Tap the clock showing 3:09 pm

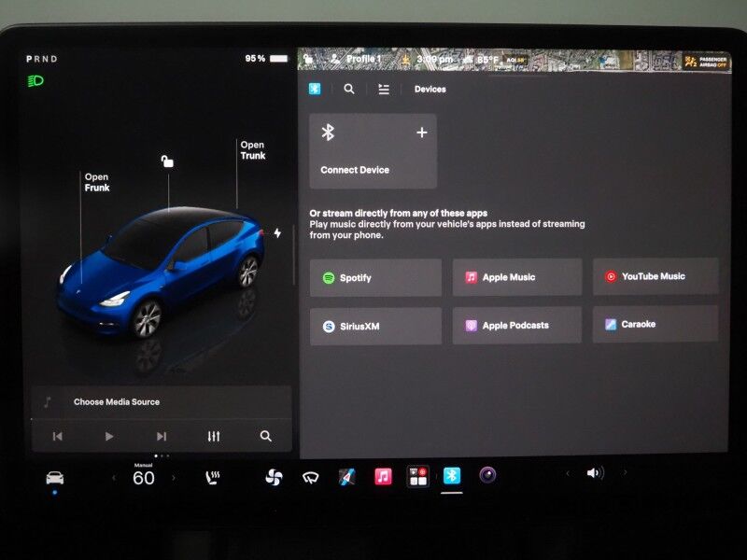434,60
